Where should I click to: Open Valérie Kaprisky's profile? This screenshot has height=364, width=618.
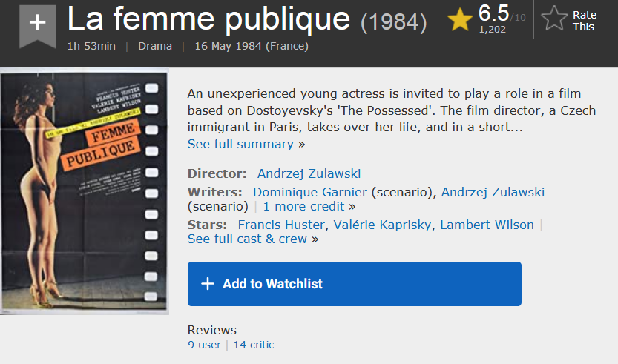coord(382,225)
